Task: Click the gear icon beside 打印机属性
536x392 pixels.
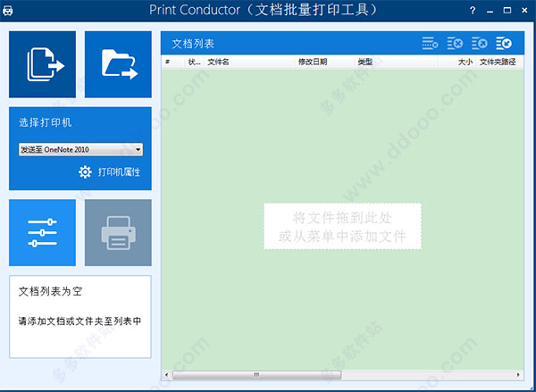Action: point(85,172)
